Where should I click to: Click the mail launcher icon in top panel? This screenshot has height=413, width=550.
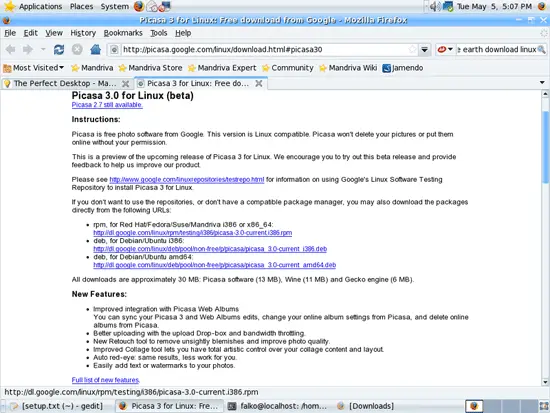pyautogui.click(x=152, y=6)
